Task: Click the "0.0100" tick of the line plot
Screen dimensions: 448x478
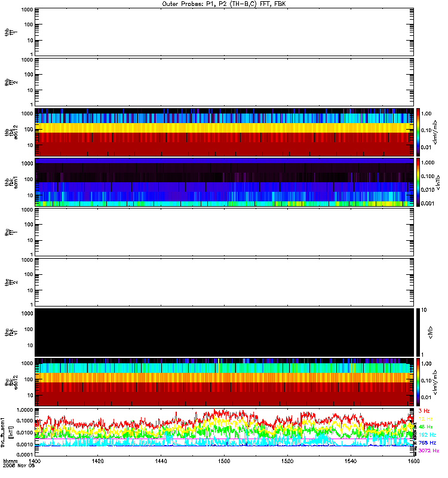Action: click(24, 432)
